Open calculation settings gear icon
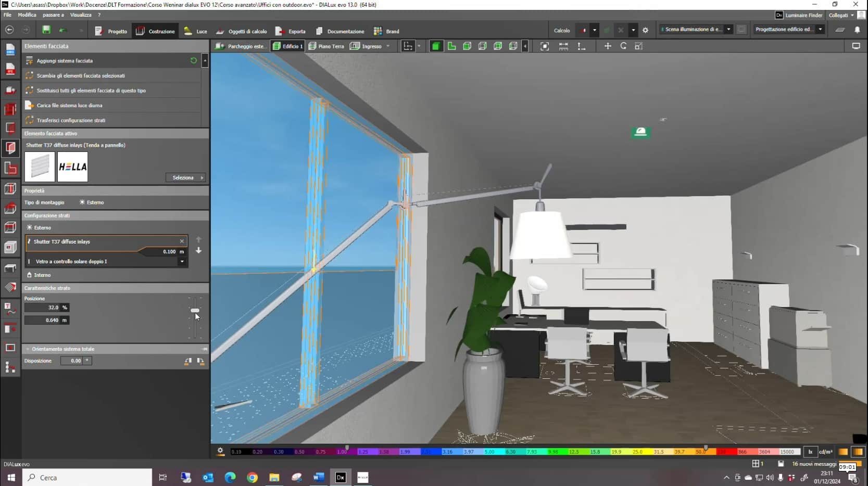 (x=646, y=30)
